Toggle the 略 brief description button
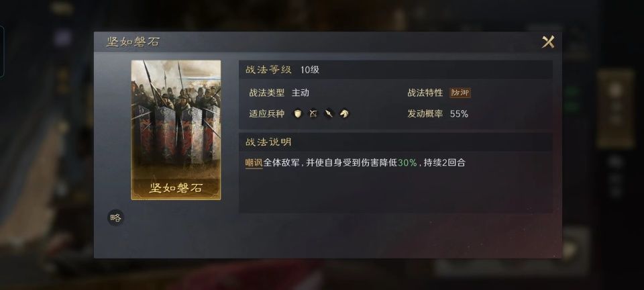 115,217
